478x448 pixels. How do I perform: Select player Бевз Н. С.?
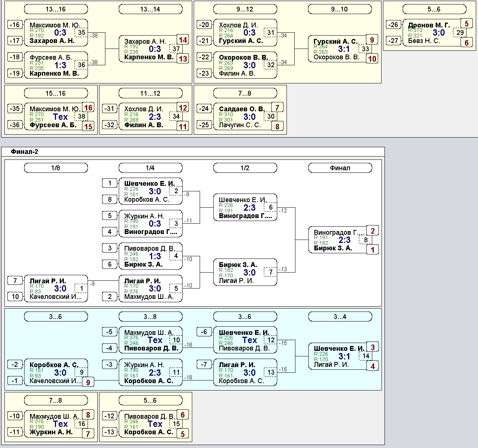tap(424, 41)
